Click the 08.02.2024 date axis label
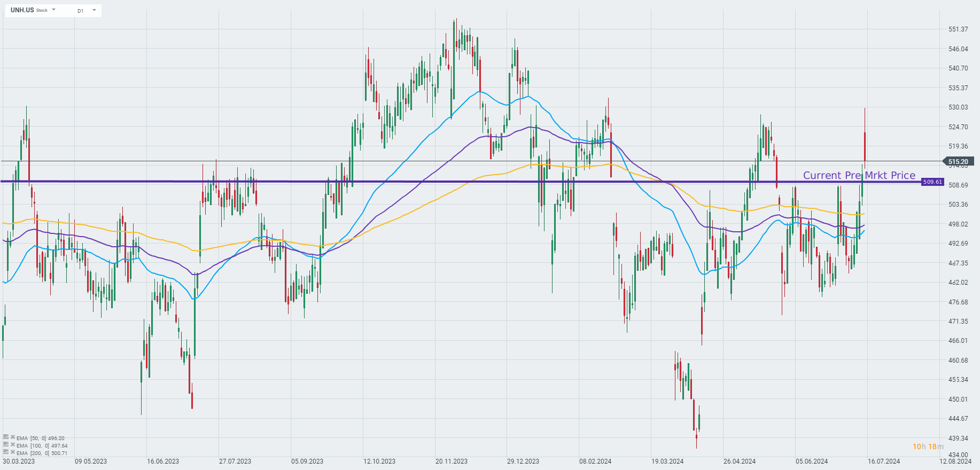The width and height of the screenshot is (980, 470). [x=595, y=461]
